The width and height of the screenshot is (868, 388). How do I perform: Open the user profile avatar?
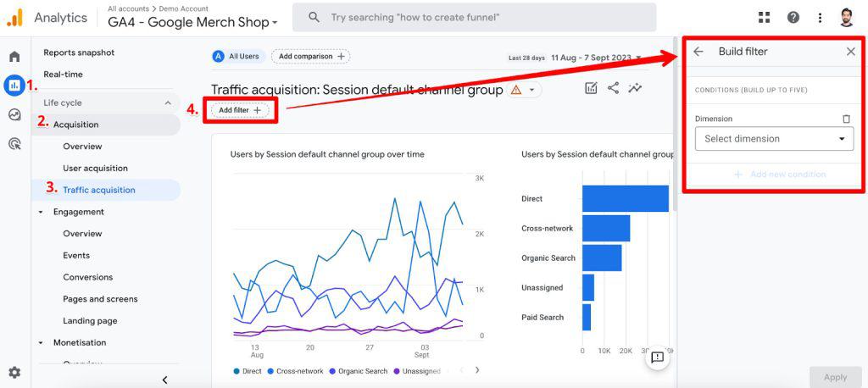847,17
